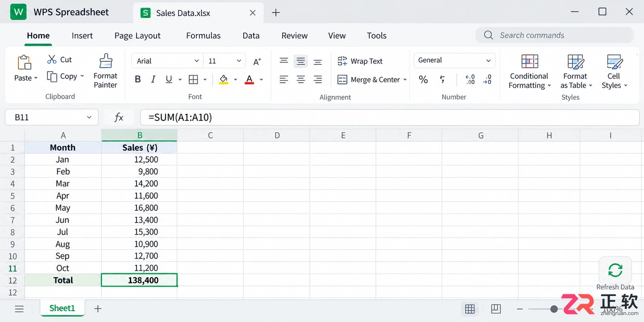The image size is (644, 322).
Task: Toggle italic formatting
Action: pos(153,80)
